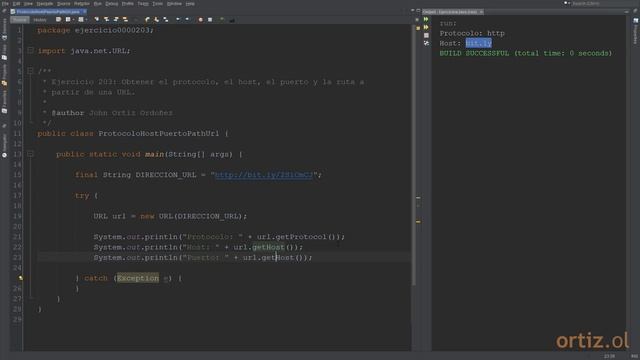Toggle Bookmark from the editor toolbar
Viewport: 640px width, 360px height.
166,20
